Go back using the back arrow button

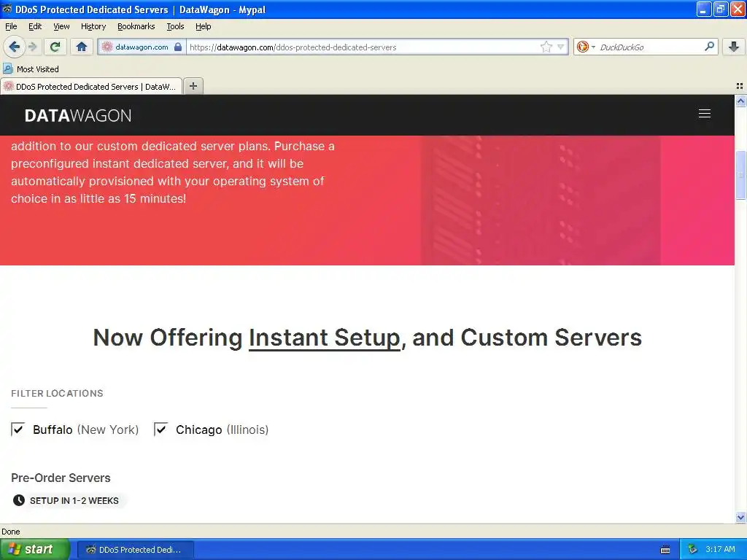(15, 47)
